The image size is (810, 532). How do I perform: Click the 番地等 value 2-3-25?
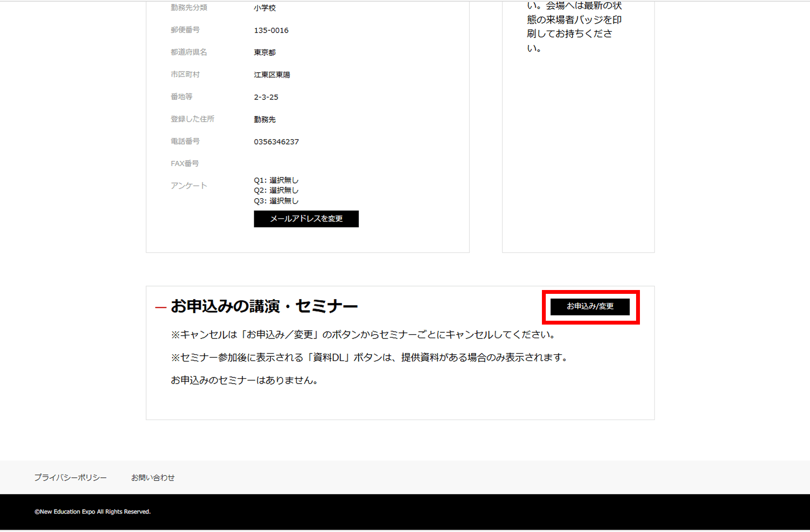[266, 97]
